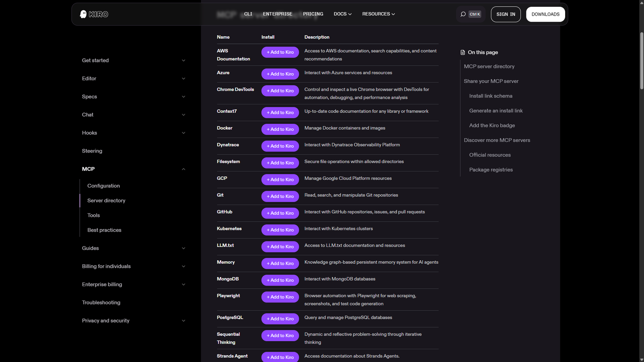Image resolution: width=644 pixels, height=362 pixels.
Task: Click the Playwright row name
Action: (x=228, y=296)
